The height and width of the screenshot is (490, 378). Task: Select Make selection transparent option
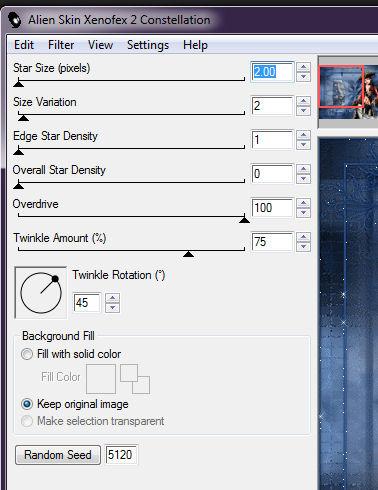[27, 421]
